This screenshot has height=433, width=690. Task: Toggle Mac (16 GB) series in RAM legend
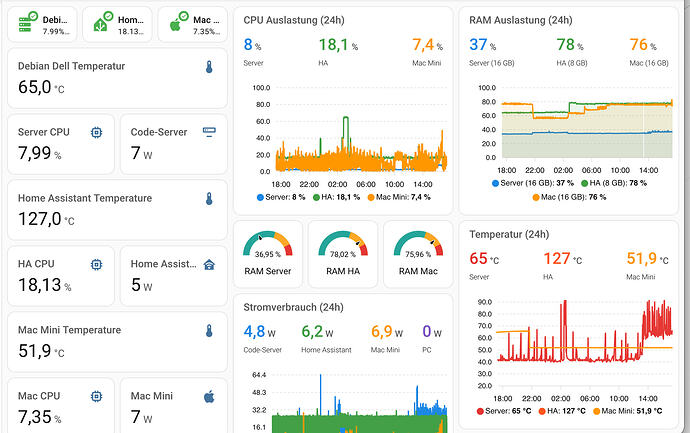point(569,197)
